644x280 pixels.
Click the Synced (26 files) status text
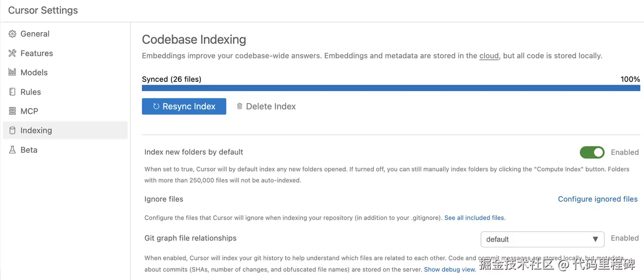tap(172, 79)
